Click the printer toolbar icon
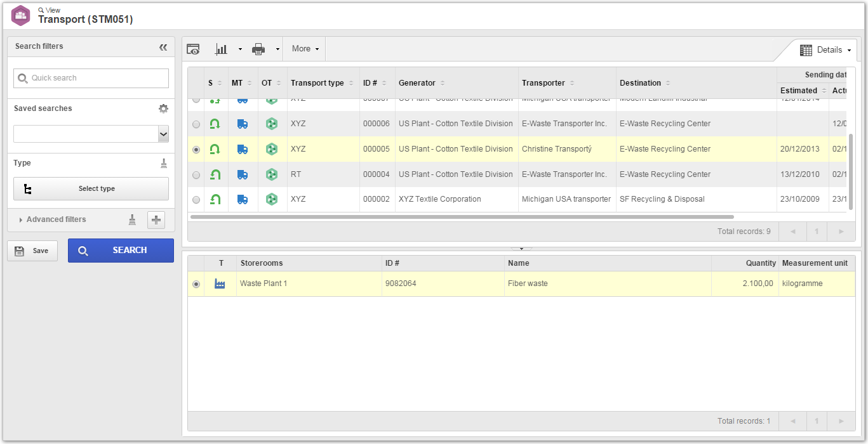The height and width of the screenshot is (444, 868). click(x=258, y=49)
